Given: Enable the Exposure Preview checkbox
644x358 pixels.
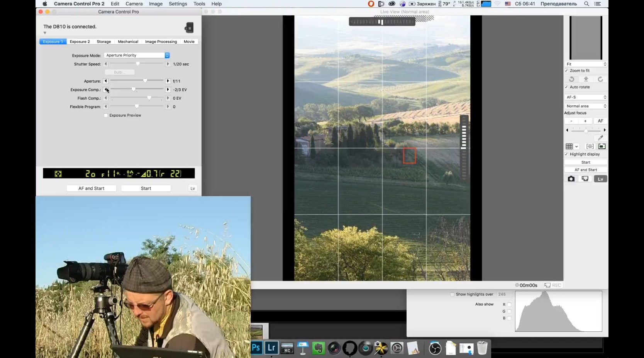Looking at the screenshot, I should [x=106, y=115].
